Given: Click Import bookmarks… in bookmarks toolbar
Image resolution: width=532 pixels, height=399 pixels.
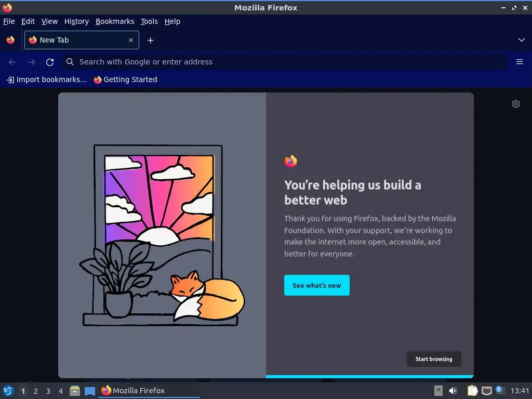Looking at the screenshot, I should [47, 79].
